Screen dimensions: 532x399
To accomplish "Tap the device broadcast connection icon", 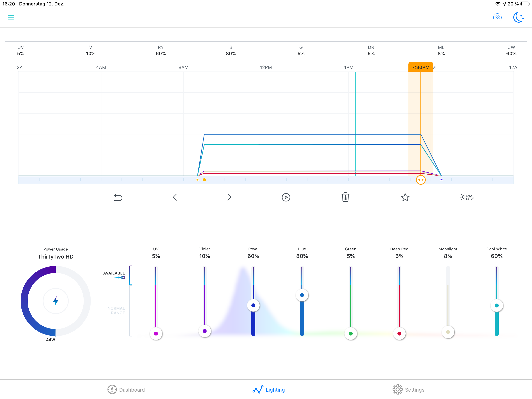I will click(497, 17).
